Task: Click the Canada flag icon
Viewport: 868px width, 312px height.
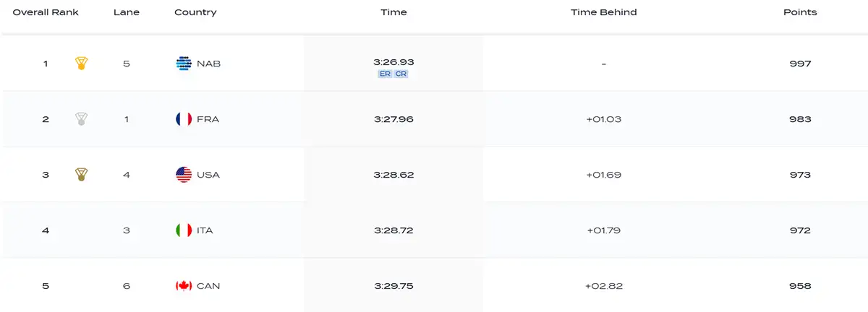Action: [x=184, y=286]
